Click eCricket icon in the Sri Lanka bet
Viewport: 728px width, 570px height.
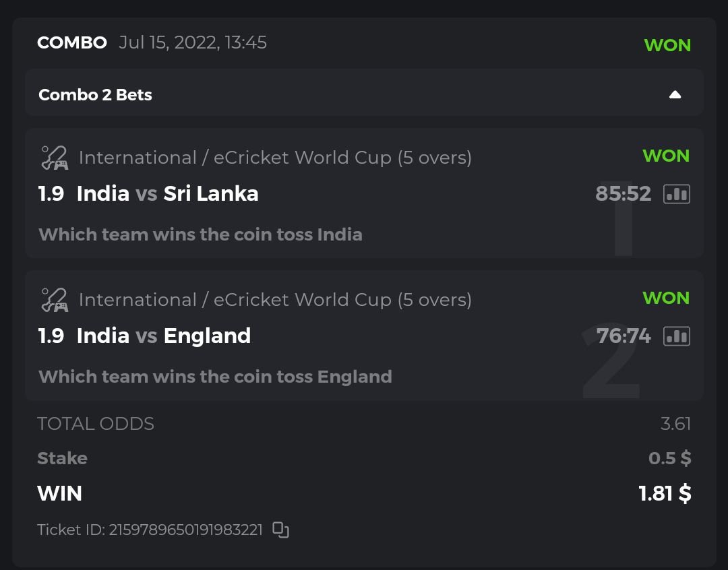(x=55, y=158)
